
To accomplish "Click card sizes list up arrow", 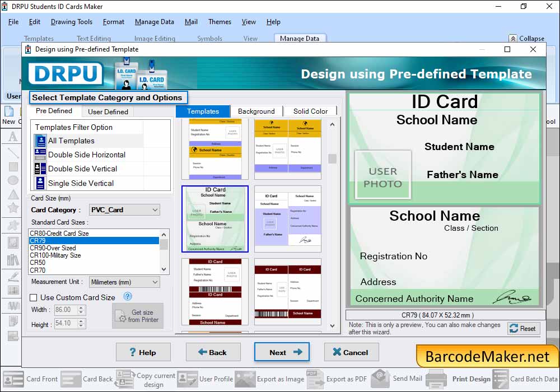I will coord(164,235).
